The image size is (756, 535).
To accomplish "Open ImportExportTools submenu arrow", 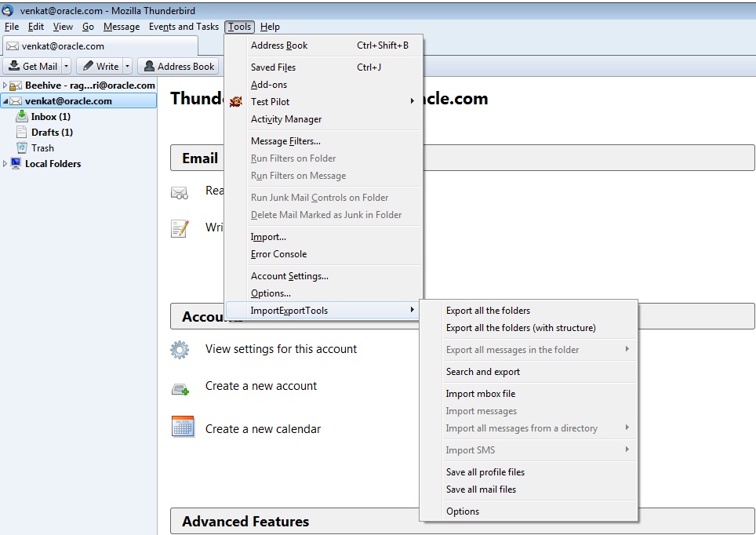I will [413, 310].
